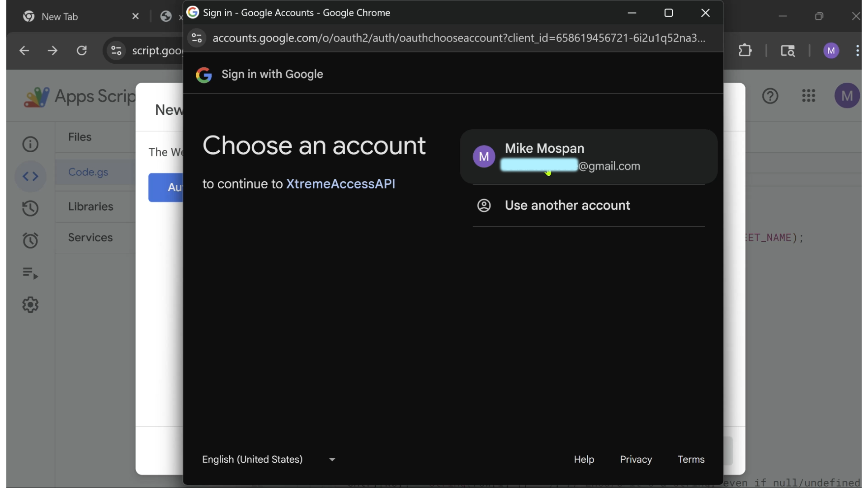Viewport: 868px width, 488px height.
Task: Open Chrome profile avatar in toolbar
Action: click(831, 51)
